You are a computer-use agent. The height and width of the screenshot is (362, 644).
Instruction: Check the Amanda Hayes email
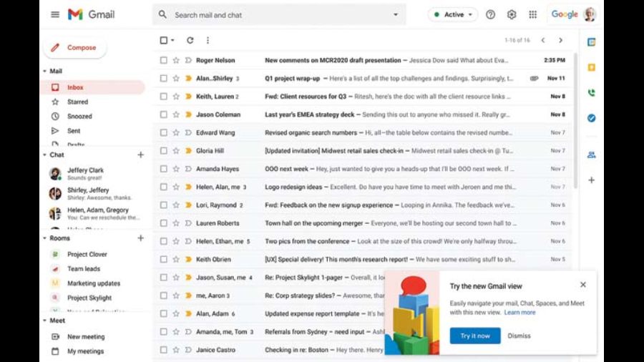(x=163, y=169)
